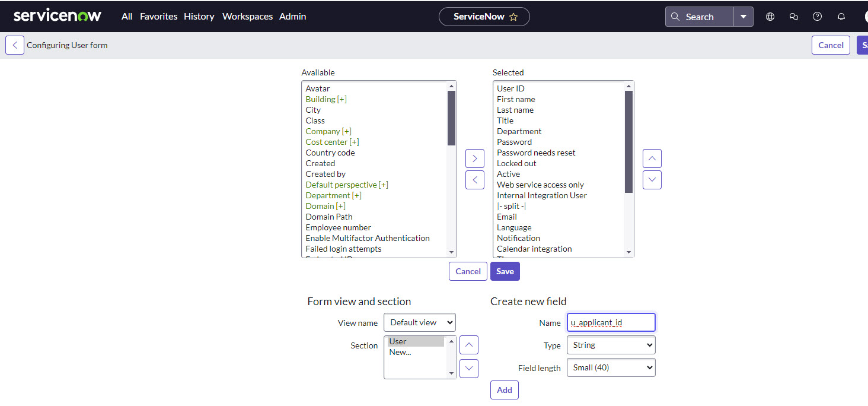Open the Type dropdown showing String
Screen dimensions: 868x406
tap(611, 345)
